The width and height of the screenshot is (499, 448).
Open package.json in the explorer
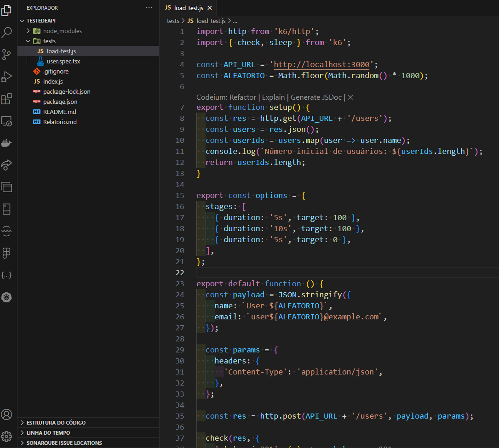coord(60,102)
